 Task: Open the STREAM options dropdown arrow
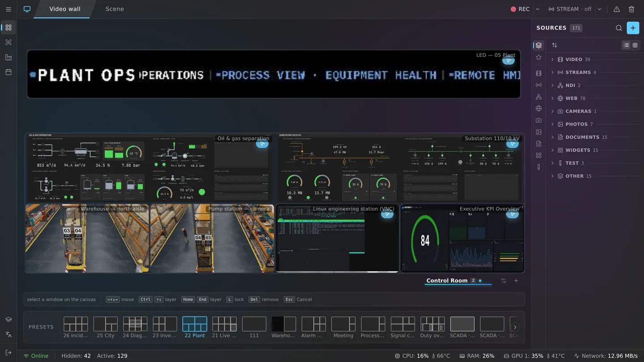click(x=600, y=9)
